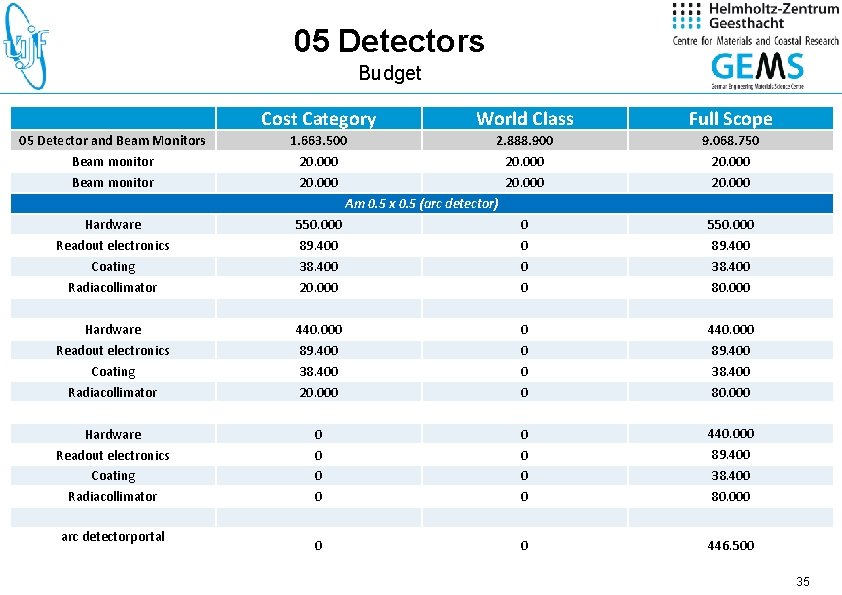The width and height of the screenshot is (842, 595).
Task: Select 550.000 in the Full Scope column
Action: (x=730, y=224)
